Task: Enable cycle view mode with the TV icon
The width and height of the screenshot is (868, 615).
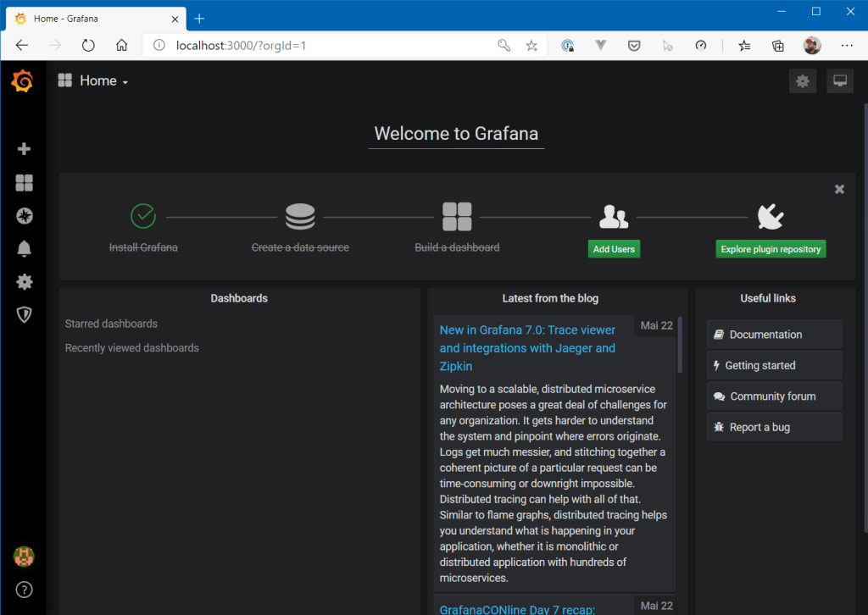Action: [x=839, y=80]
